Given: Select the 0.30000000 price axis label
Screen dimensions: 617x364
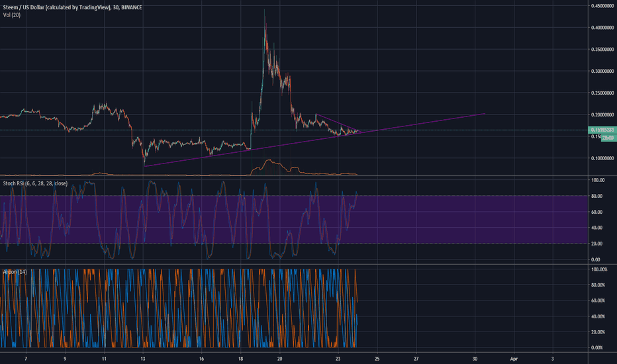Looking at the screenshot, I should click(602, 71).
